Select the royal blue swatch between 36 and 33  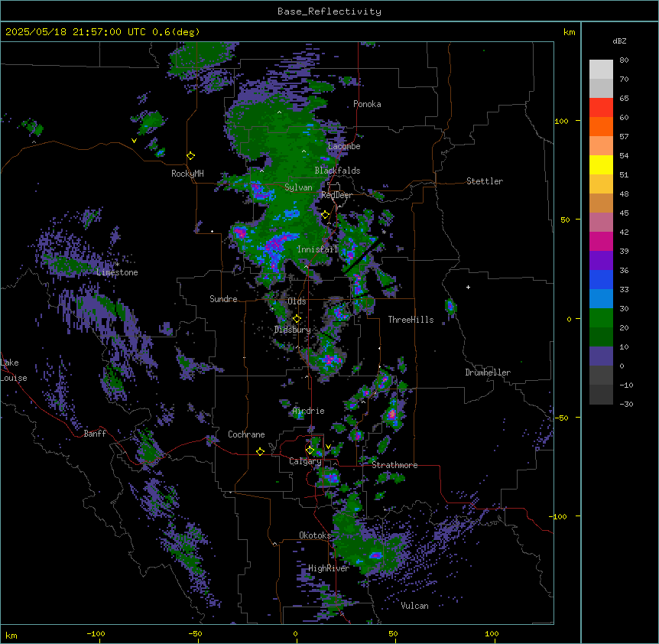pos(601,279)
